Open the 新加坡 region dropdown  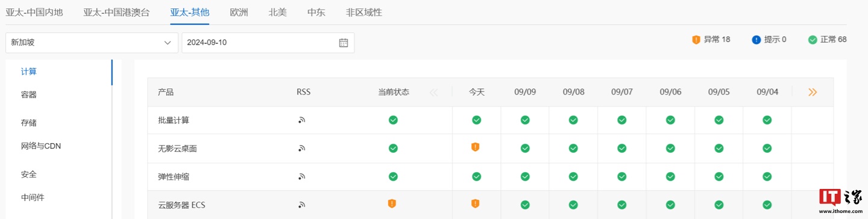[92, 43]
